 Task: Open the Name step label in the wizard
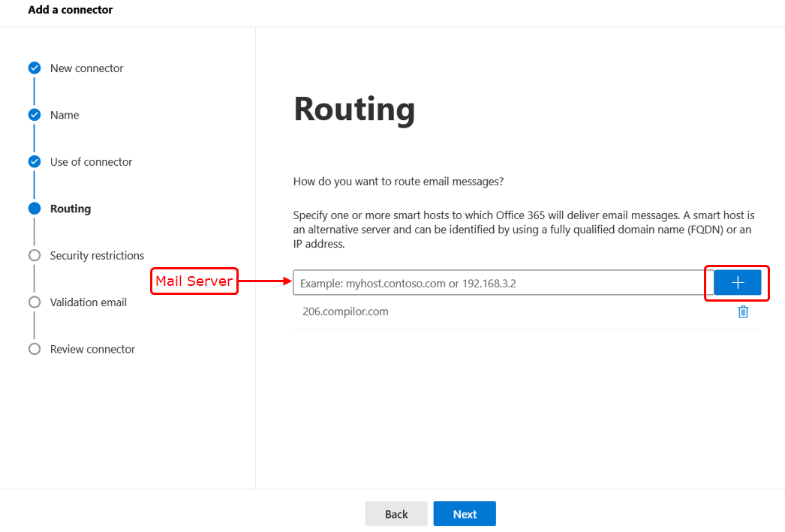click(65, 115)
